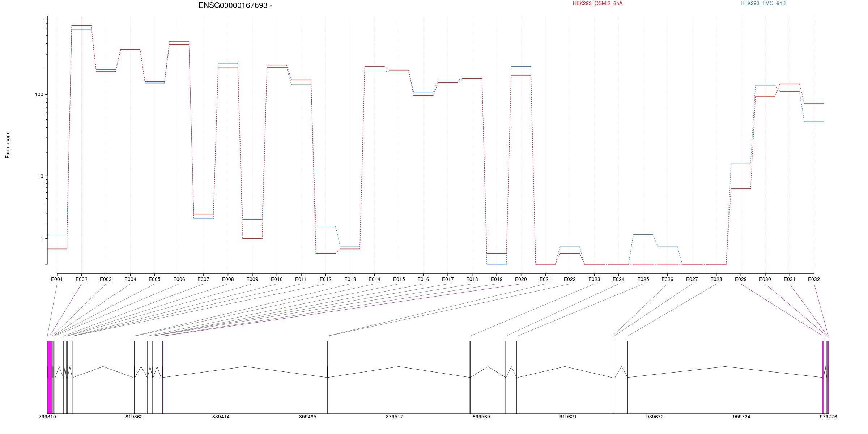868x434 pixels.
Task: Select exon label E021
Action: coord(545,279)
